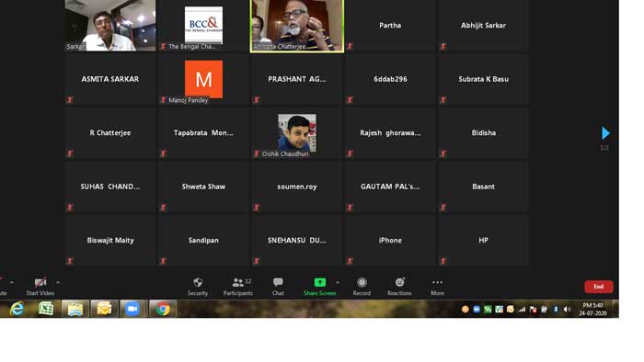Open the Chat panel
This screenshot has width=644, height=362.
[x=278, y=286]
